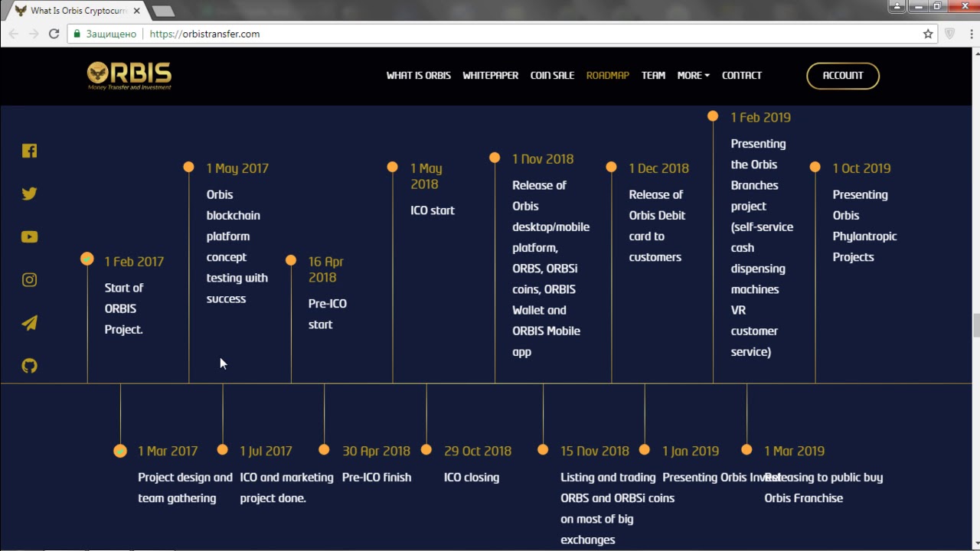The width and height of the screenshot is (980, 551).
Task: Expand the More dropdown menu
Action: pos(694,75)
